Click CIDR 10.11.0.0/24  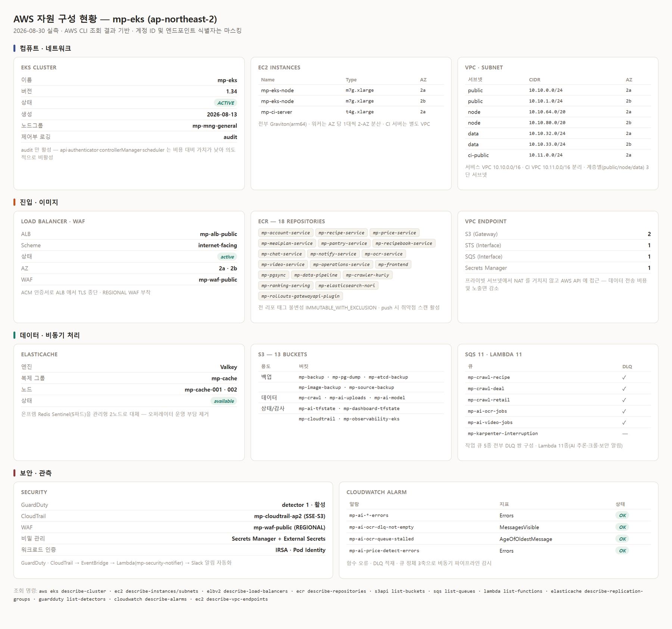545,155
